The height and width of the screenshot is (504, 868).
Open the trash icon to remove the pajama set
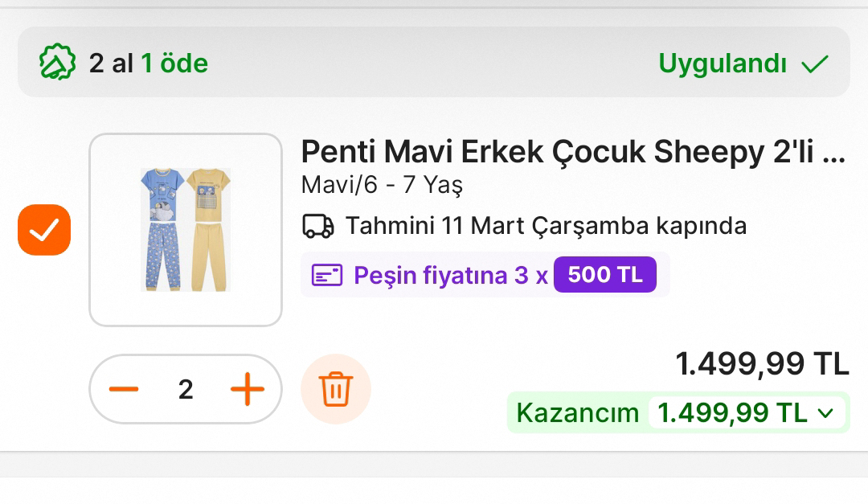point(335,389)
